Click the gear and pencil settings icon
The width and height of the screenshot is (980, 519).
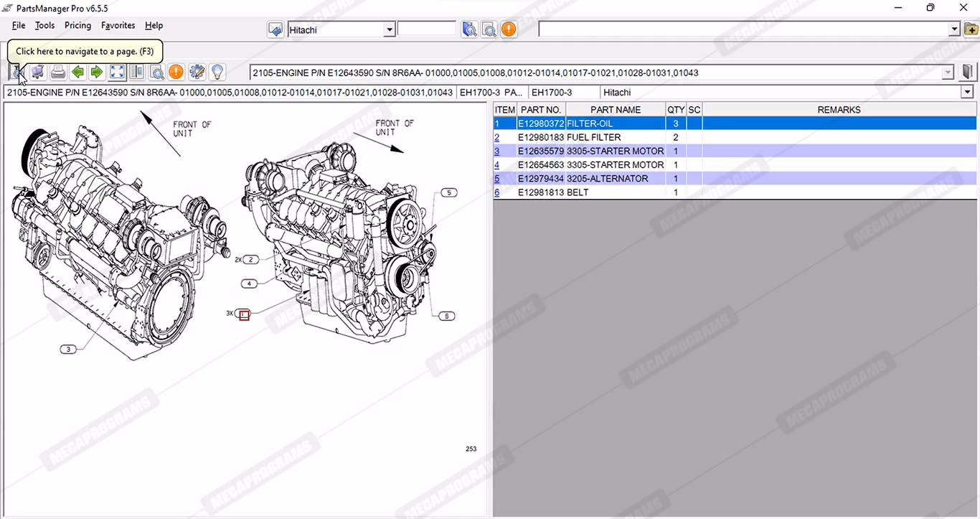click(197, 73)
